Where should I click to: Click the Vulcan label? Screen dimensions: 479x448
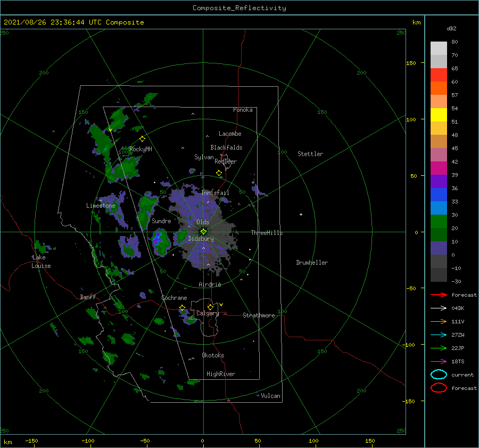coord(270,396)
